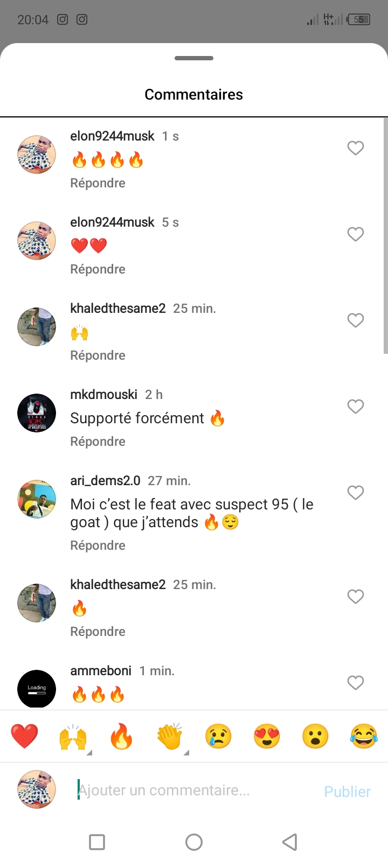Insert the raised hands quick emoji
This screenshot has height=868, width=388.
click(x=73, y=736)
